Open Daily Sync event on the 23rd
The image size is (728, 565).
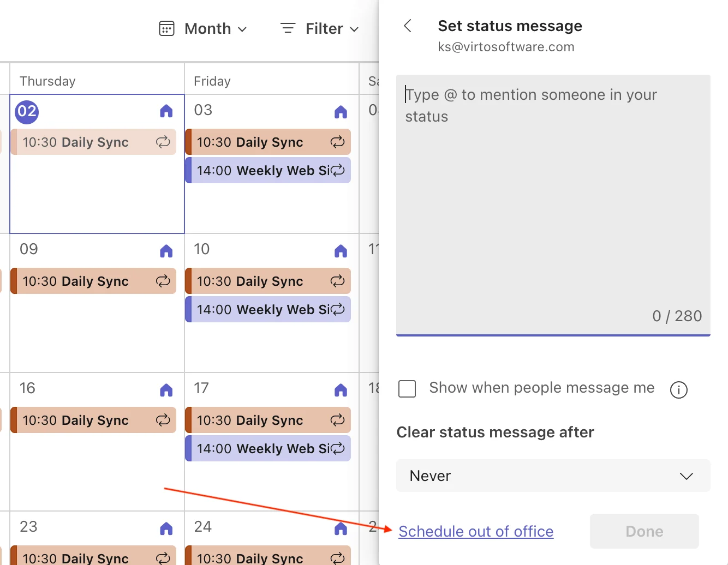(x=93, y=555)
